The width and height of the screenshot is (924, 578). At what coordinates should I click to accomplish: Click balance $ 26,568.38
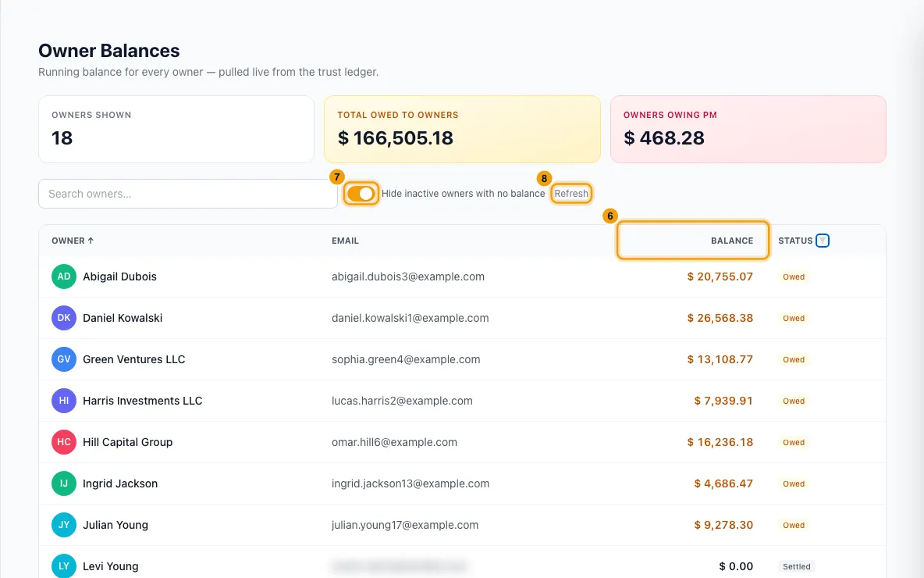[x=720, y=318]
